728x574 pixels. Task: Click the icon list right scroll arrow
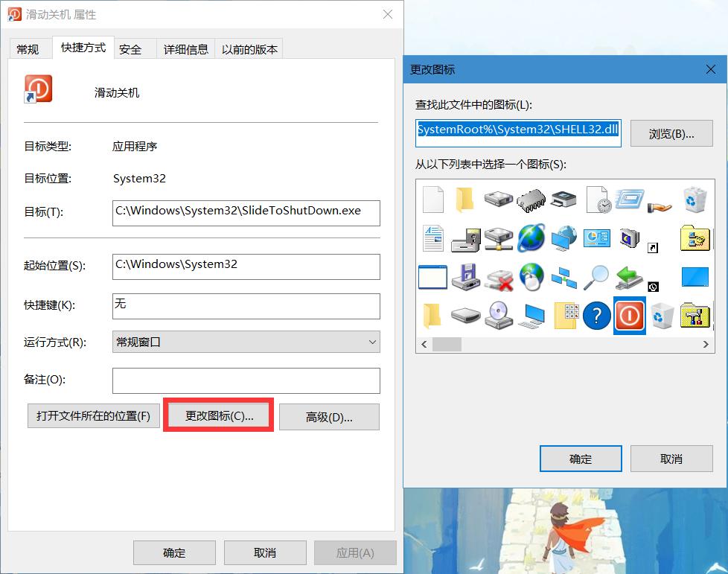coord(707,345)
